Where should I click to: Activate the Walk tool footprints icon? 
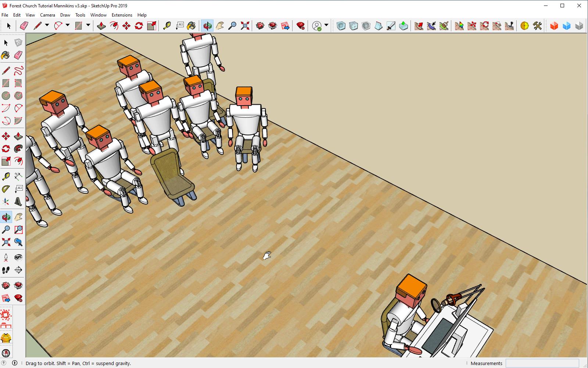tap(6, 270)
